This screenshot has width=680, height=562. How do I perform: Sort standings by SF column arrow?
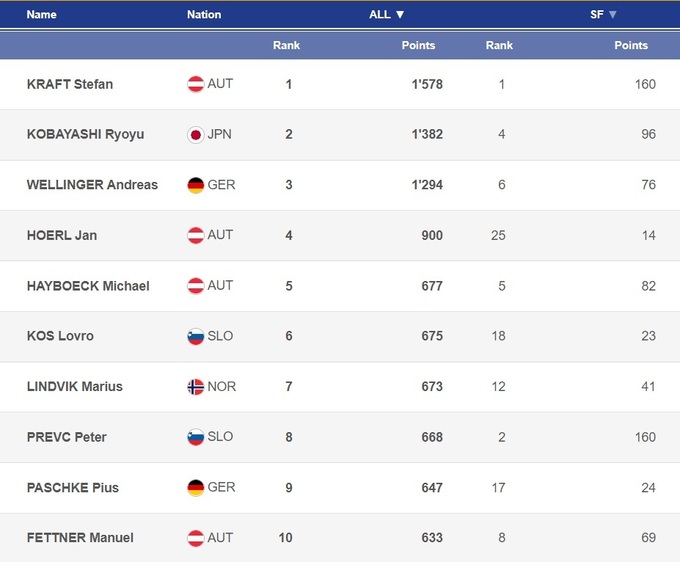click(x=612, y=15)
